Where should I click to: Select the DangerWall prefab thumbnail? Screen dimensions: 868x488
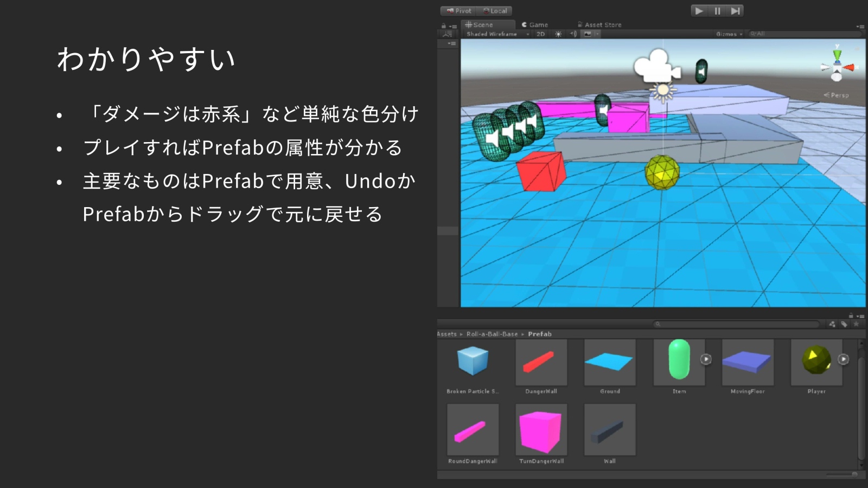click(x=541, y=363)
